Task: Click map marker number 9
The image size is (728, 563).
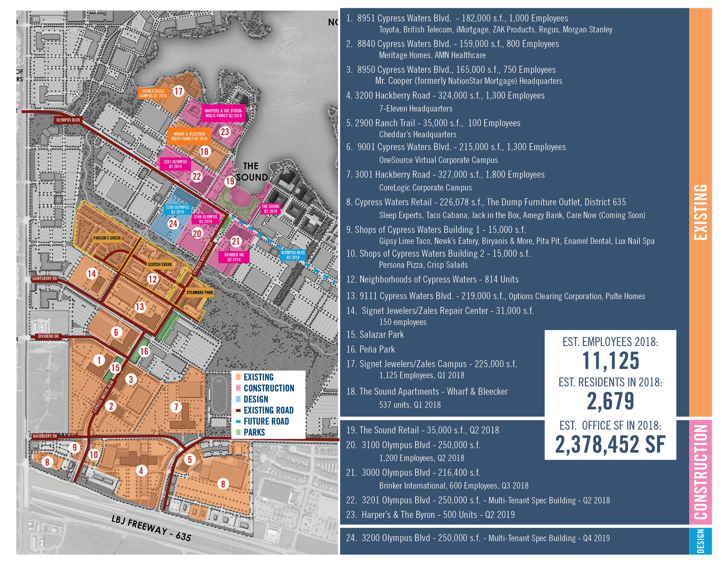Action: [75, 448]
